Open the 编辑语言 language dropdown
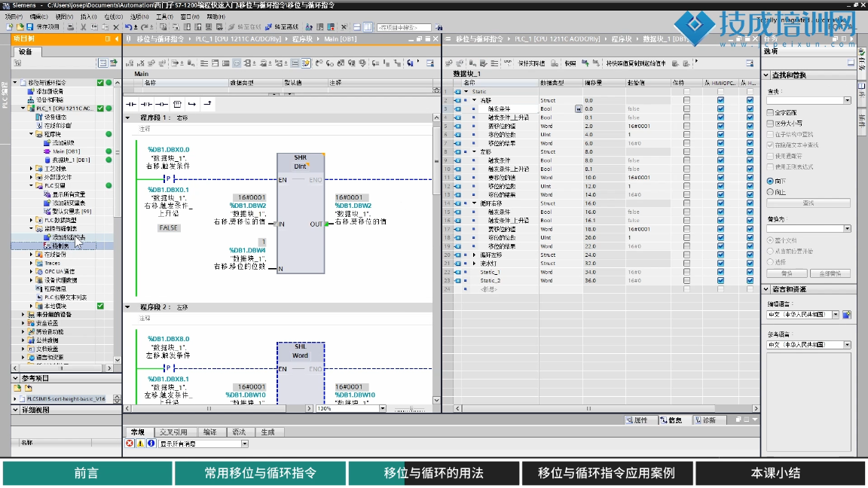 (x=836, y=314)
